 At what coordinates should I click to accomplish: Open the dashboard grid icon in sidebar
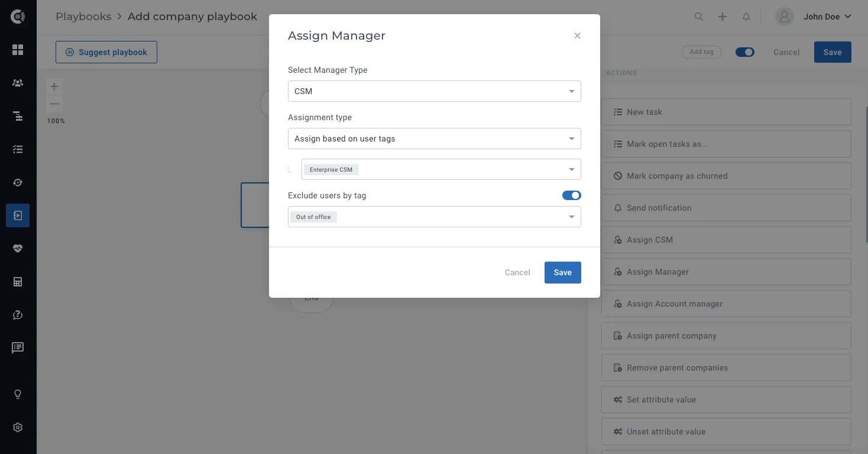[x=18, y=50]
